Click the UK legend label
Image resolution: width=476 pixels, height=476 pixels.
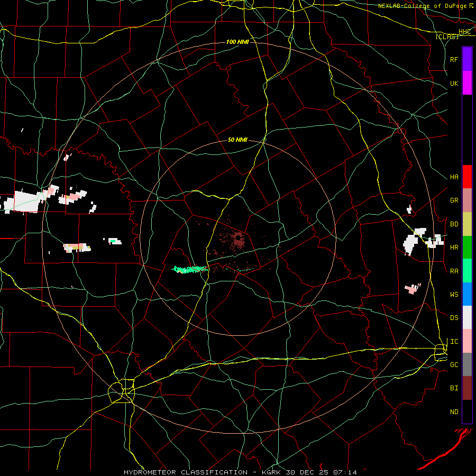(454, 83)
